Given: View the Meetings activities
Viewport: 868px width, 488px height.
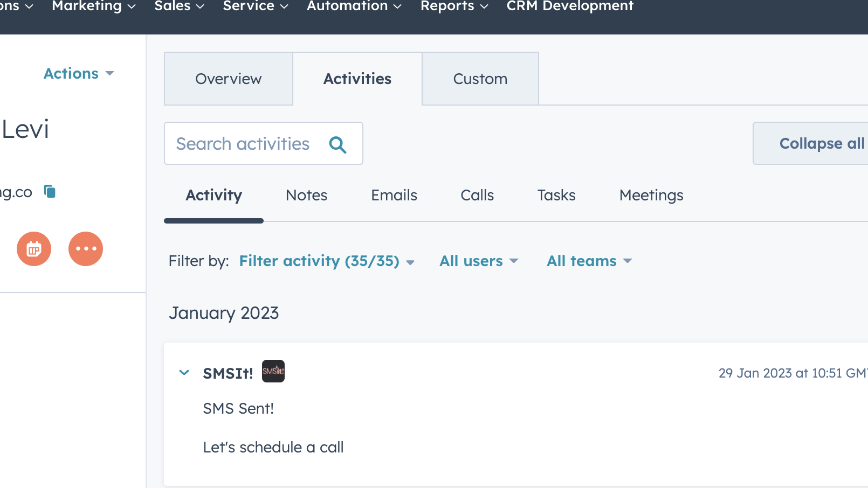Looking at the screenshot, I should click(x=651, y=195).
